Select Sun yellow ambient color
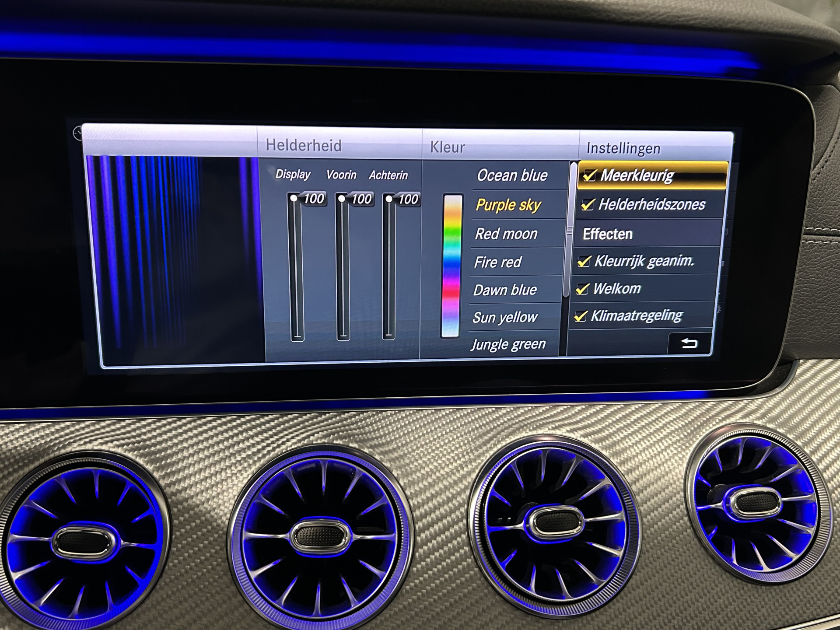The image size is (840, 630). pyautogui.click(x=505, y=317)
